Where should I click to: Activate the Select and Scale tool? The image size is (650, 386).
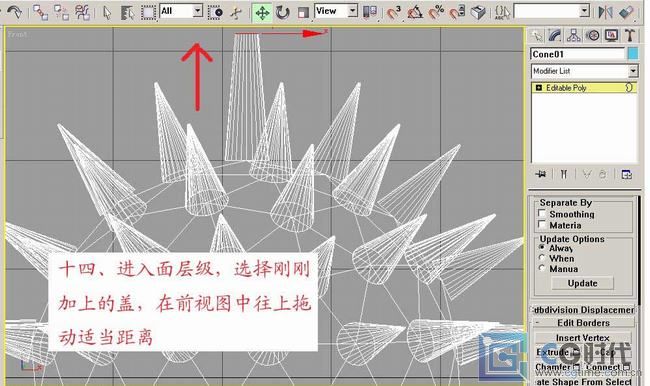click(303, 12)
